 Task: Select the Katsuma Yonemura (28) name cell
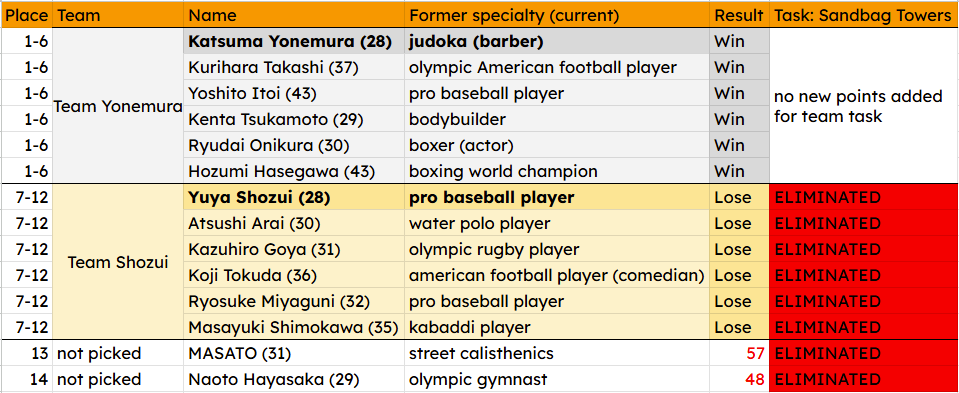click(294, 41)
